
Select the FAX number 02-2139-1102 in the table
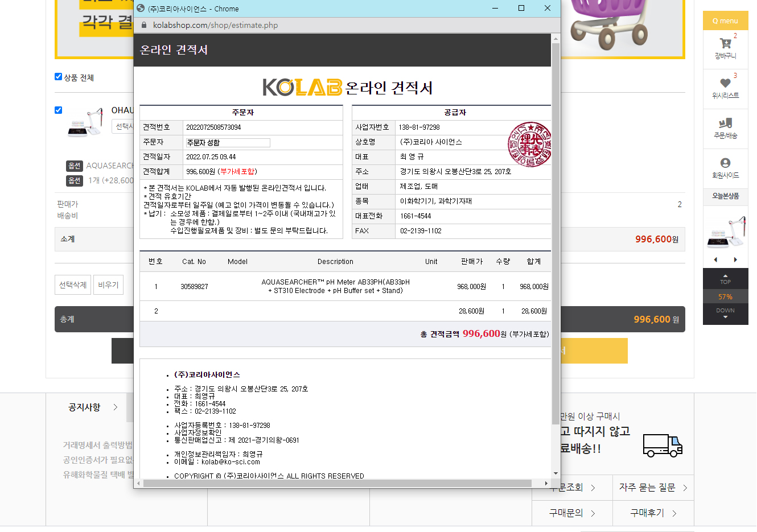(x=421, y=231)
